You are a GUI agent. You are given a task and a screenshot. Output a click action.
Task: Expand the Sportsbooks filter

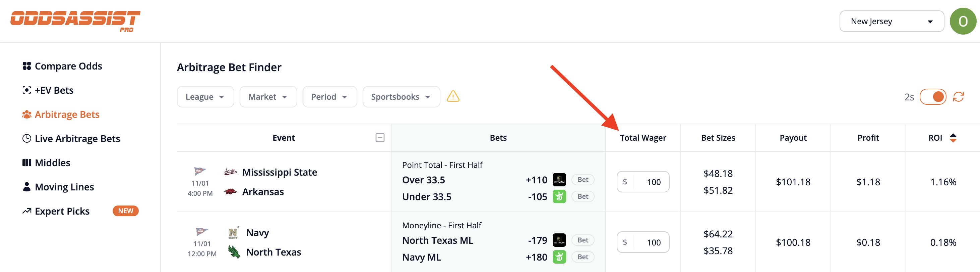(401, 96)
